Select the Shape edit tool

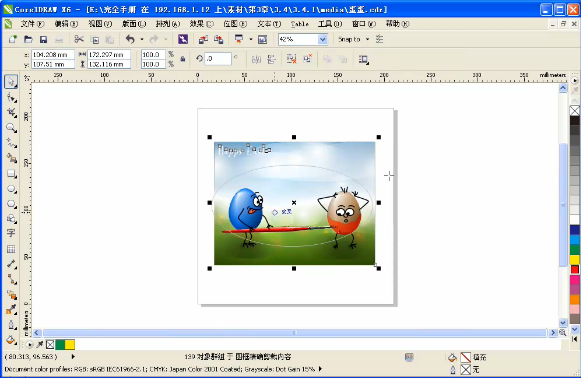point(11,97)
